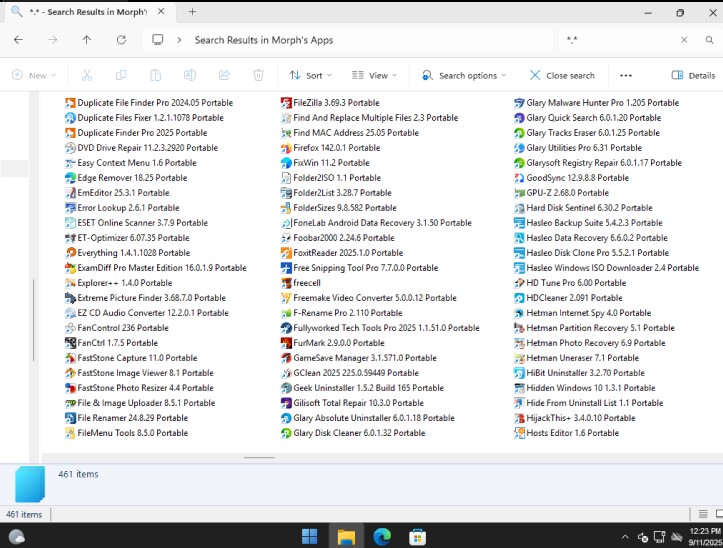Select FileMenu Tools 8.5.0 Portable
723x548 pixels.
click(x=127, y=433)
